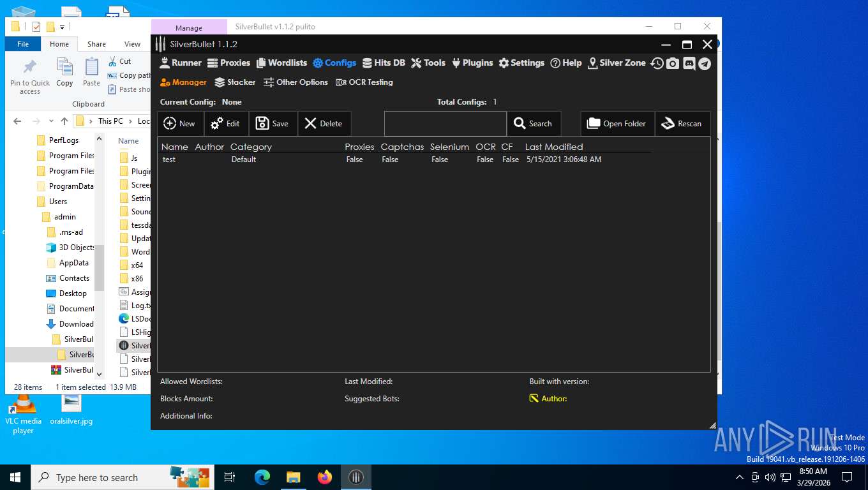Sort configs by Captchas column
The image size is (868, 490).
pyautogui.click(x=402, y=147)
